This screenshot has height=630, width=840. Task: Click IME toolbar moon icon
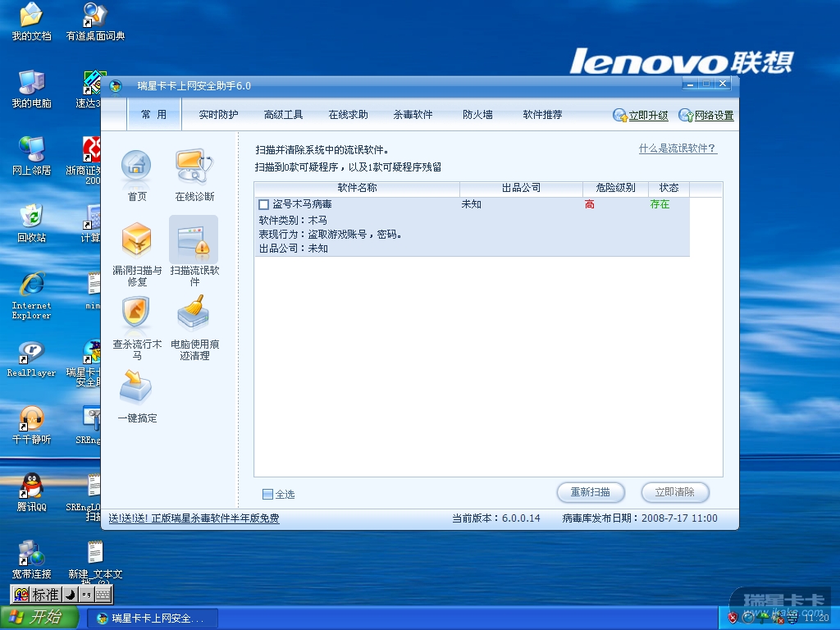(71, 595)
